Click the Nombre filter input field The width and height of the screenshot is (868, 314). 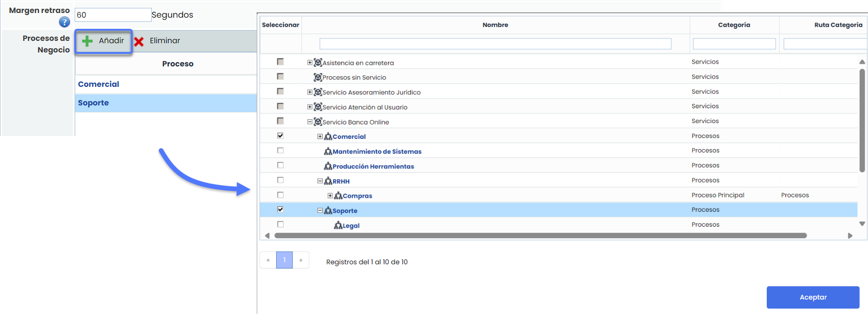(x=495, y=44)
